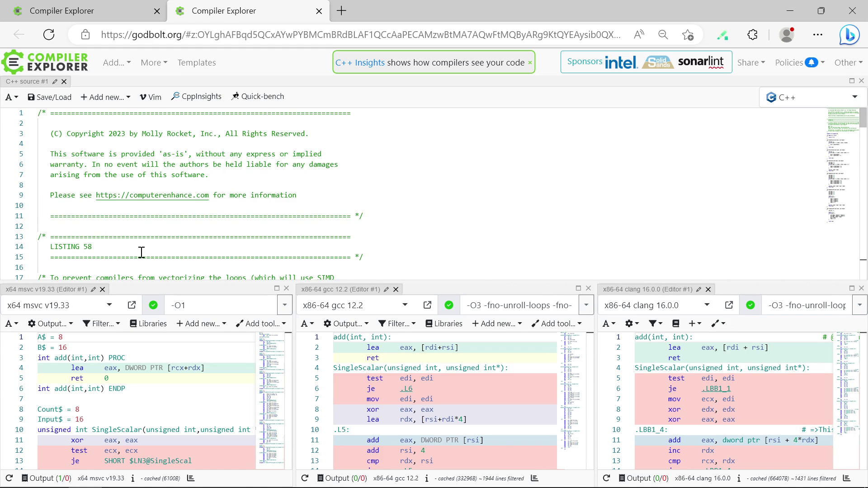Click gcc compile status green checkmark

tap(449, 305)
